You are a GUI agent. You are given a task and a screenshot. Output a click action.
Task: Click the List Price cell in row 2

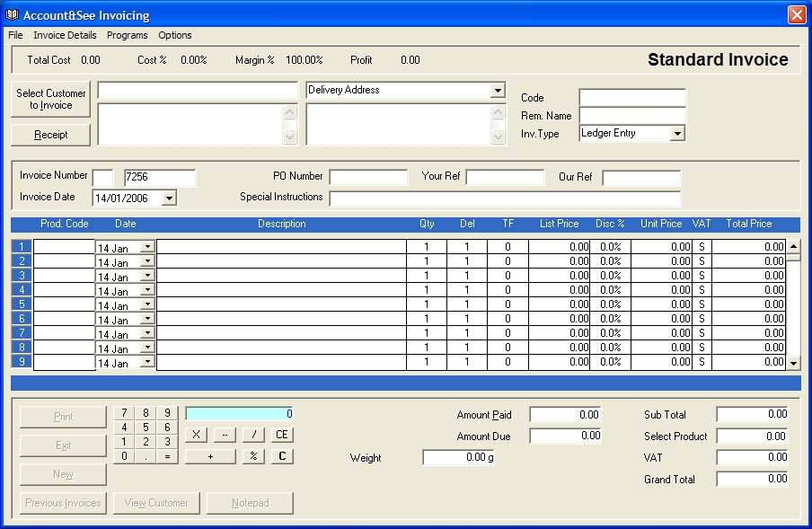pos(560,260)
